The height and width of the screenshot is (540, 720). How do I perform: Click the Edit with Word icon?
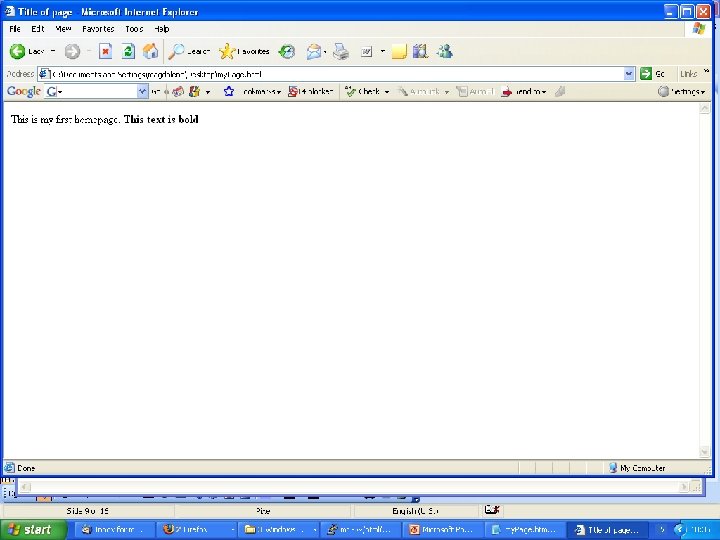click(366, 52)
